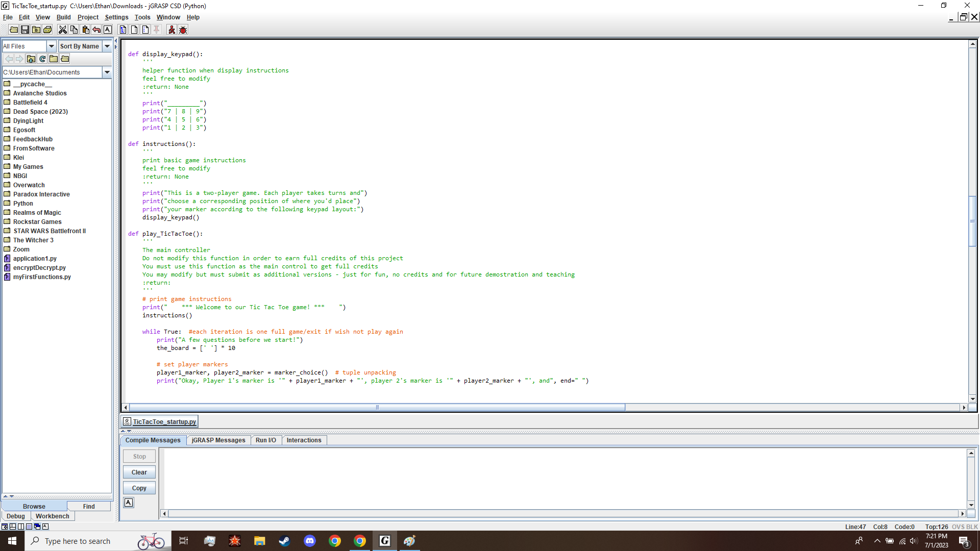Click the refresh directory icon in browser
Screen dimensions: 980x551
42,59
